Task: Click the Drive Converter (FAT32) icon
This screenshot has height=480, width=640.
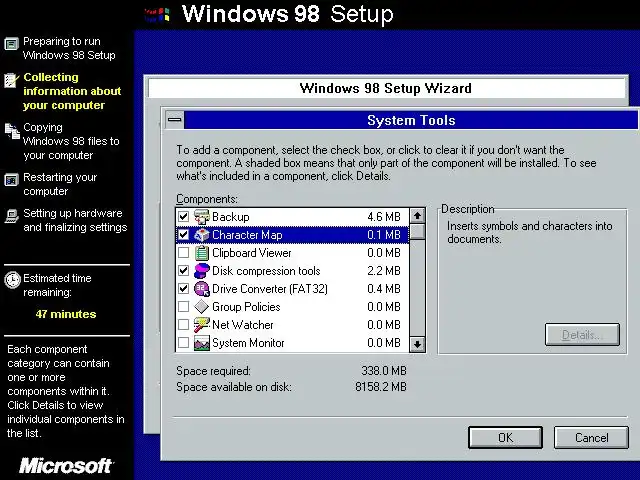Action: point(202,289)
